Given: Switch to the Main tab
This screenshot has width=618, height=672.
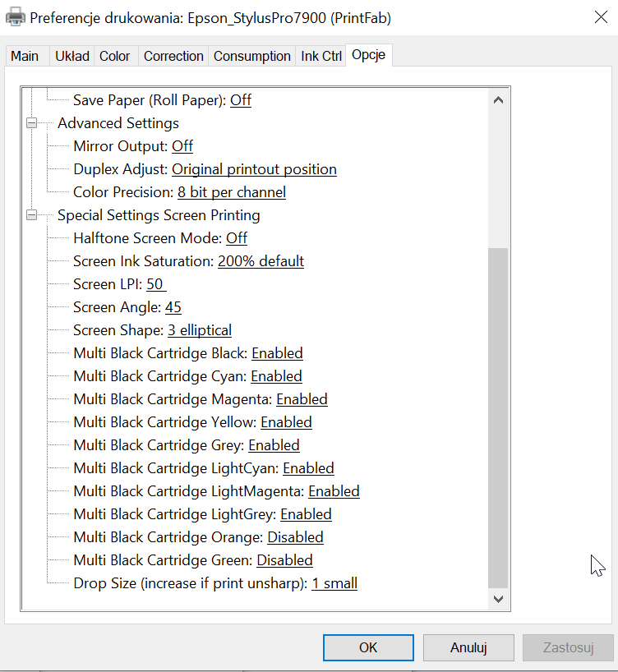Looking at the screenshot, I should point(25,56).
